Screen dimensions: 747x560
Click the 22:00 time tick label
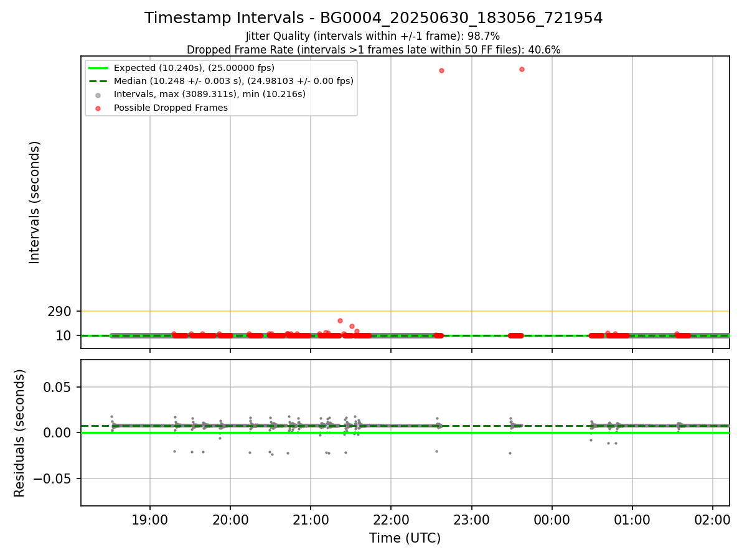(391, 519)
